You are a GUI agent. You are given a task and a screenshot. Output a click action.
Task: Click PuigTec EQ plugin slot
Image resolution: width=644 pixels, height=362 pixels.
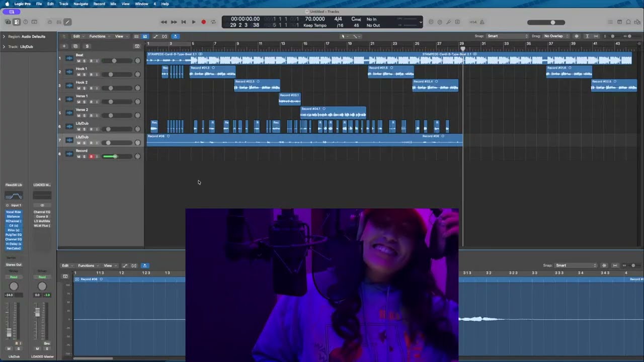pyautogui.click(x=14, y=235)
